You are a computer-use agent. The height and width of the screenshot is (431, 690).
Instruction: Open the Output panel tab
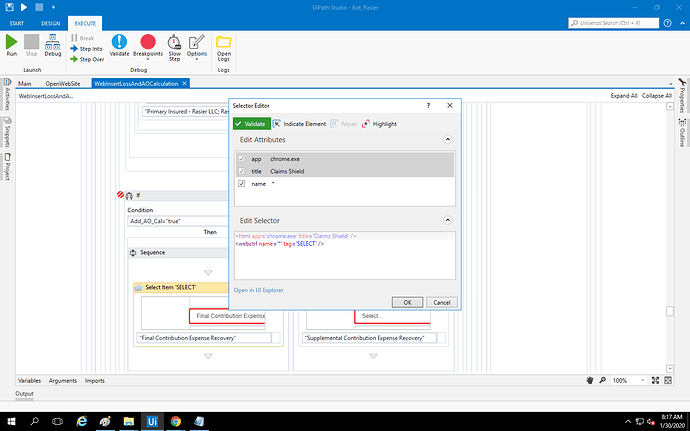(24, 394)
